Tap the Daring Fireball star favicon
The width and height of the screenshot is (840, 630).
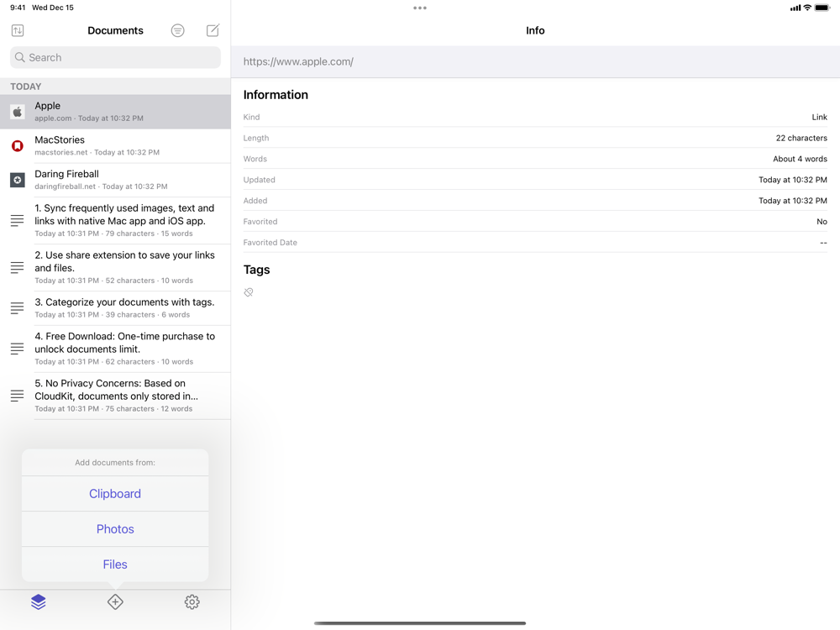point(17,180)
